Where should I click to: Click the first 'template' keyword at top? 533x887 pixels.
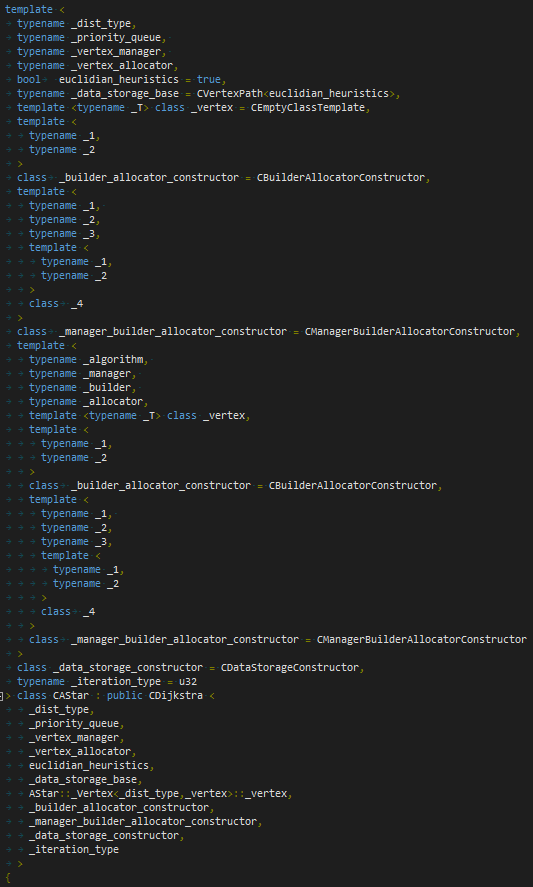29,10
